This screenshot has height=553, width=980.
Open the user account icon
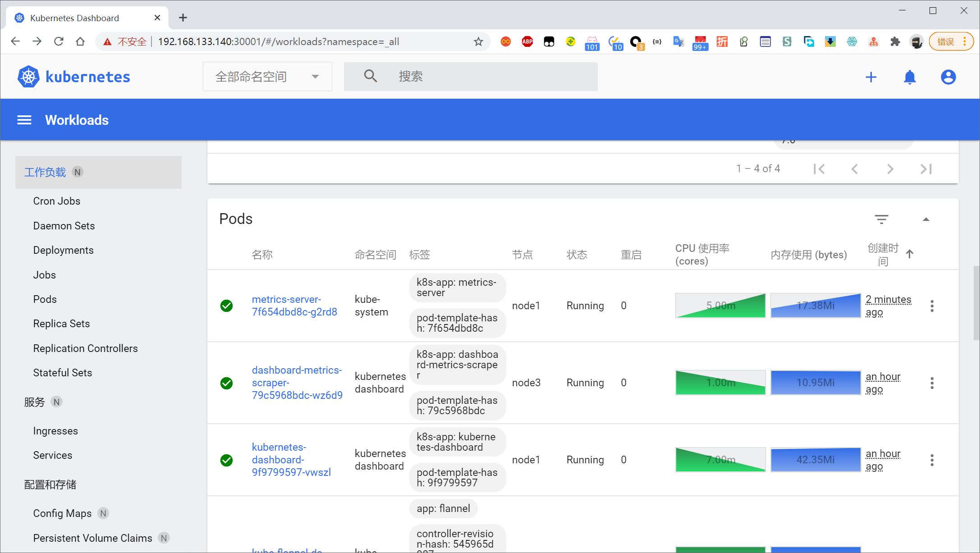[948, 77]
